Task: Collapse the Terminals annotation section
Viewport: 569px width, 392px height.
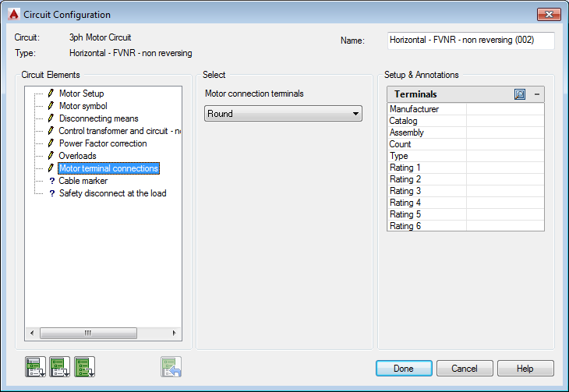Action: [536, 94]
